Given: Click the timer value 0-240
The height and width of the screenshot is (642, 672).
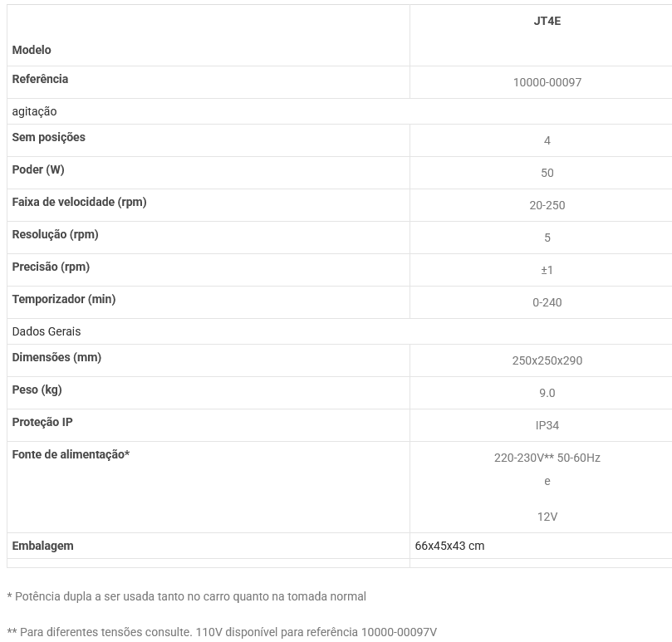Looking at the screenshot, I should click(547, 302).
